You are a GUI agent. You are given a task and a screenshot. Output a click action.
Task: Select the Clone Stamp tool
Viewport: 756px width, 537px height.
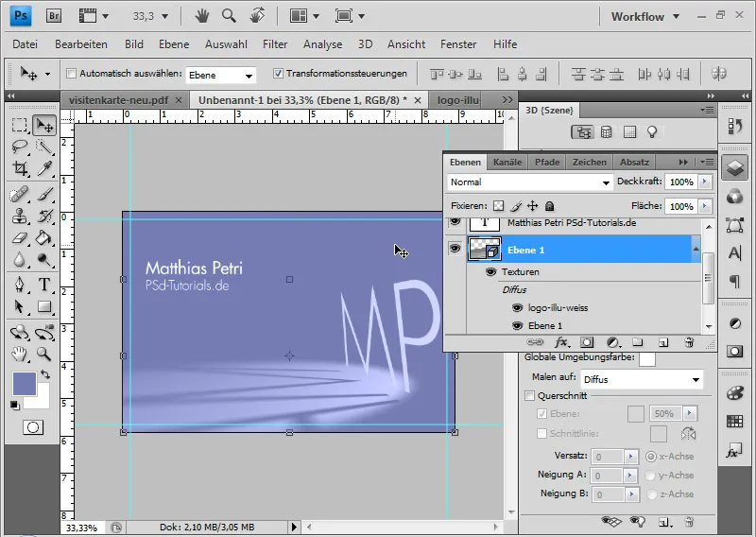point(19,217)
